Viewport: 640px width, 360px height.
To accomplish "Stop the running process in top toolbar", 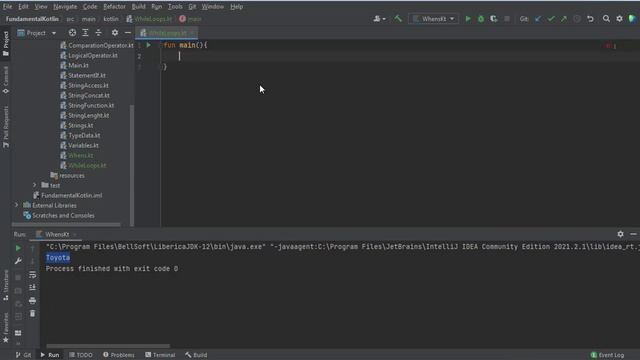I will click(x=507, y=19).
